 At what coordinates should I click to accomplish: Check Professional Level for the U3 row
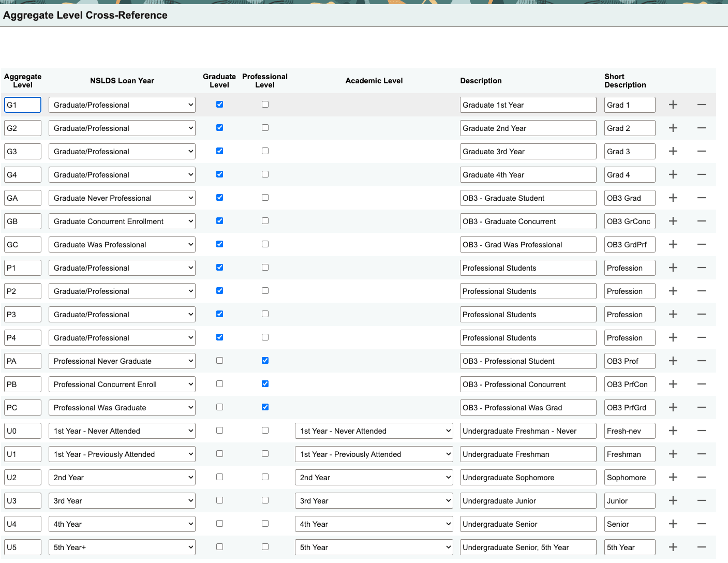265,500
